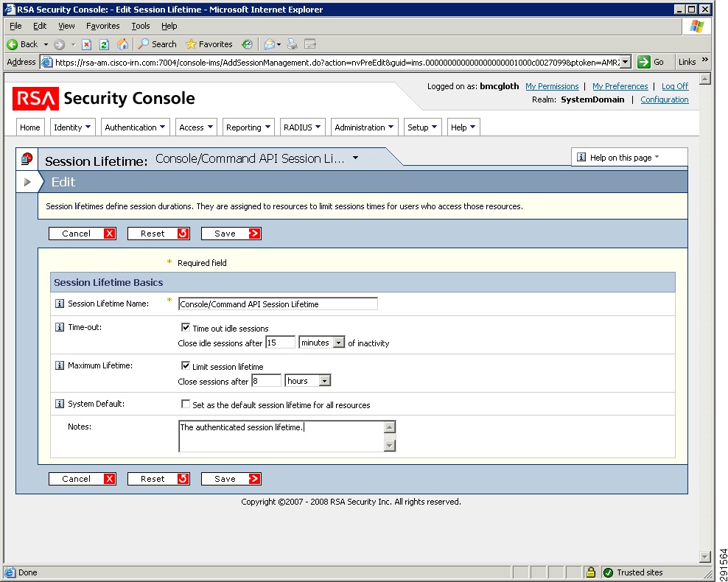Open the Back button history dropdown arrow
This screenshot has height=582, width=728.
tap(46, 44)
